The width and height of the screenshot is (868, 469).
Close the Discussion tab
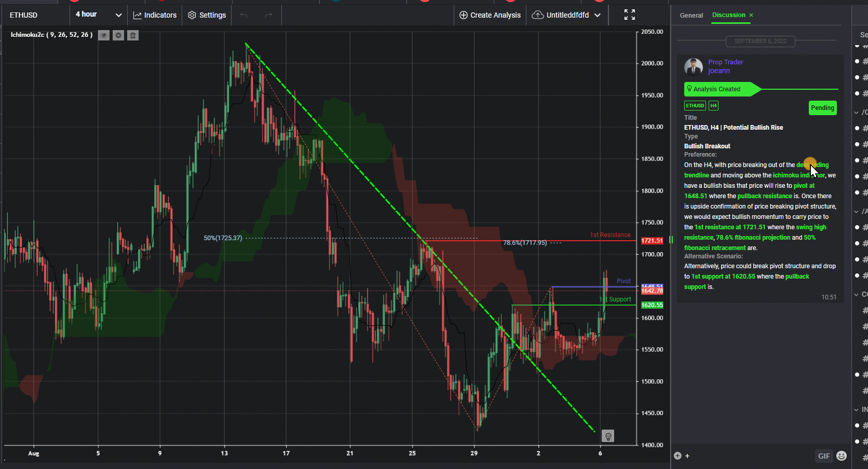(751, 15)
